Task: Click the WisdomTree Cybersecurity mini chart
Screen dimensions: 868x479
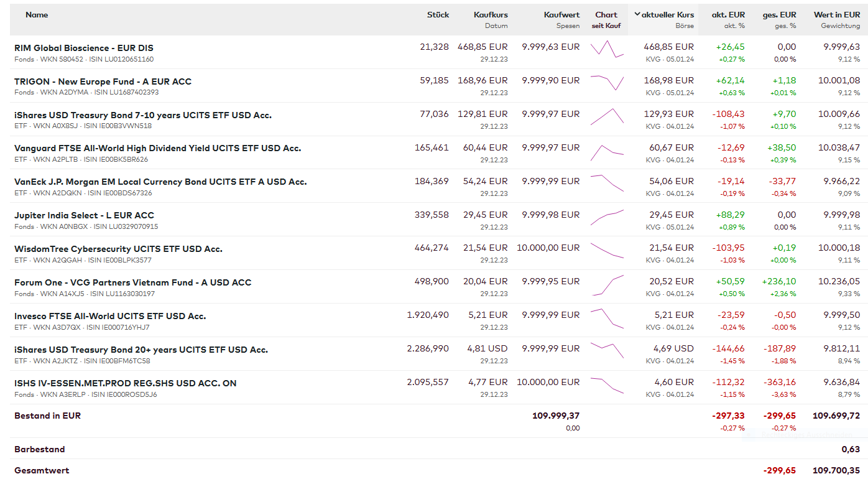Action: point(607,250)
